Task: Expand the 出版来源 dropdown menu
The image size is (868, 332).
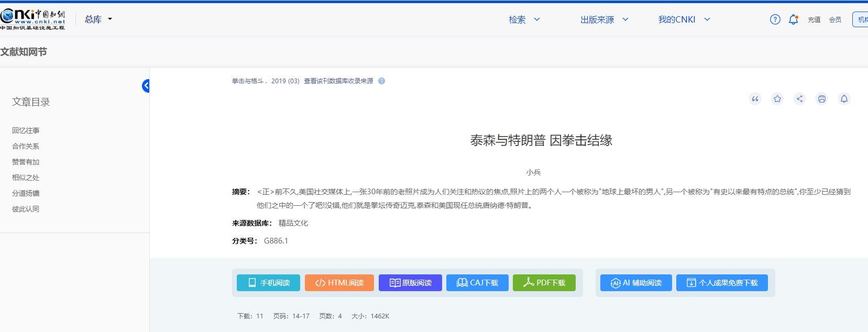Action: point(603,19)
